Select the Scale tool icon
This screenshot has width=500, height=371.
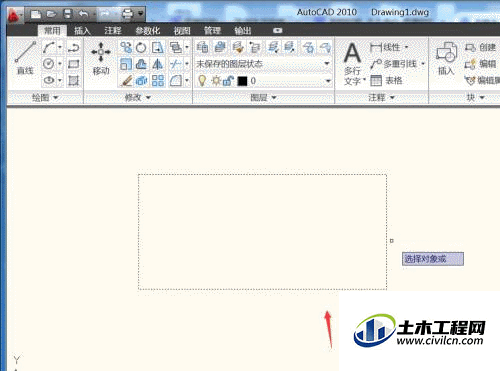[126, 64]
